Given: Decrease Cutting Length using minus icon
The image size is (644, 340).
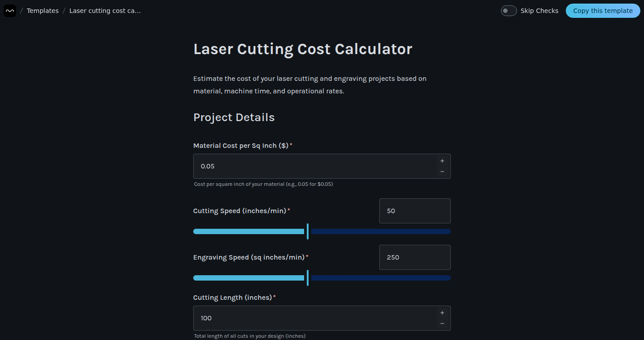Looking at the screenshot, I should point(442,323).
